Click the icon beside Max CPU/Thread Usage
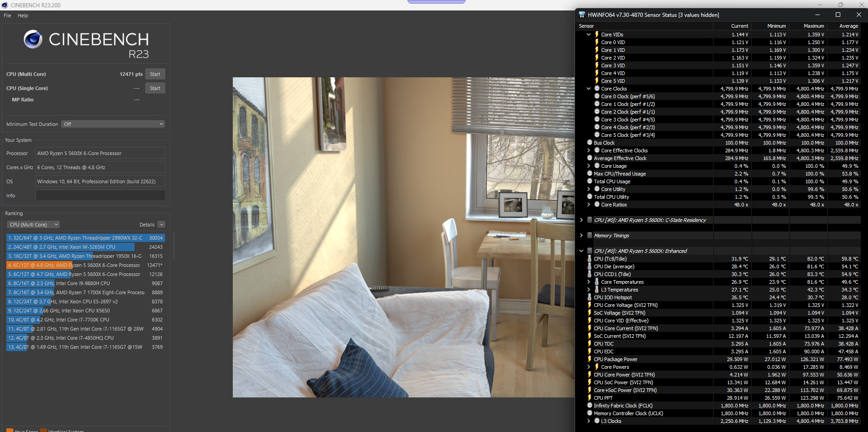Image resolution: width=868 pixels, height=432 pixels. [590, 173]
